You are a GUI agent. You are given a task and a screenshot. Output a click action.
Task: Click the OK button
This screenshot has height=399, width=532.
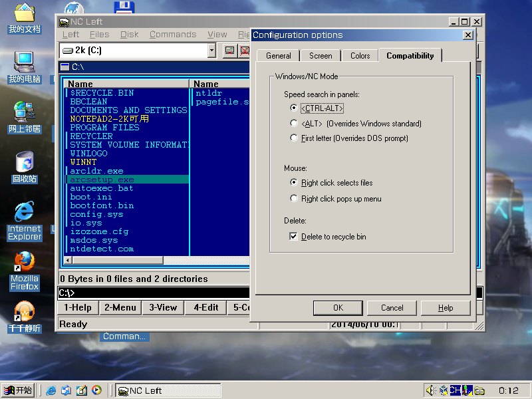click(338, 308)
